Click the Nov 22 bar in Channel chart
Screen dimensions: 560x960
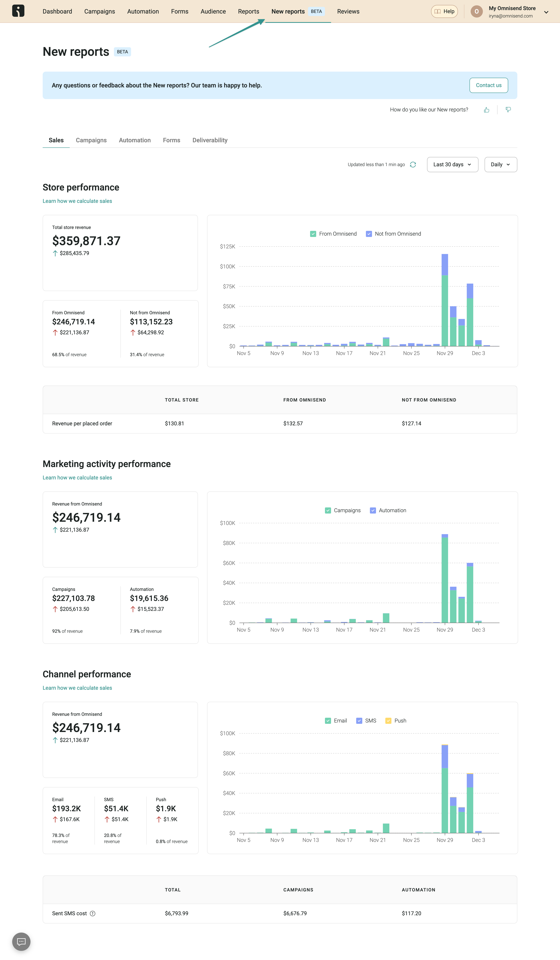[386, 829]
